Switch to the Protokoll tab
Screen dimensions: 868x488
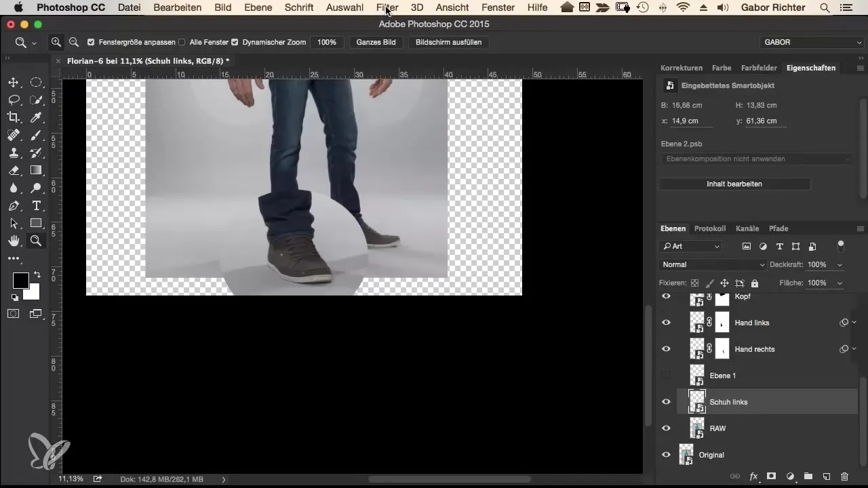pos(710,228)
